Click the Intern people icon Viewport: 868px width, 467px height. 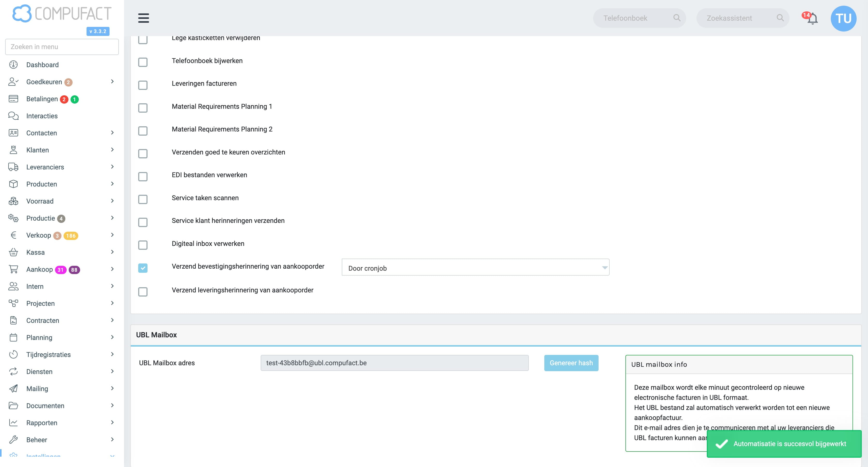click(x=13, y=286)
